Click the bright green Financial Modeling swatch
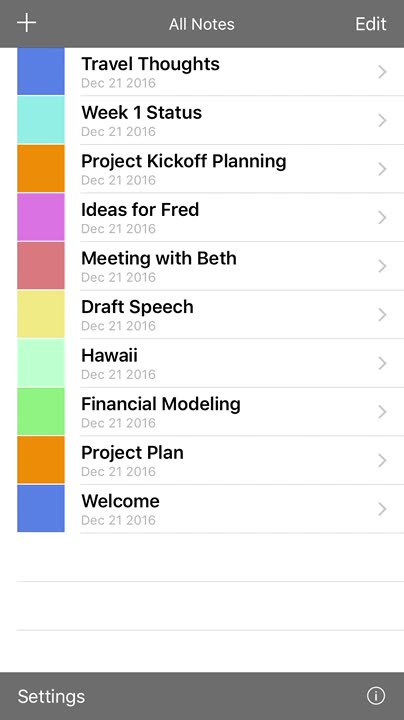This screenshot has width=404, height=720. point(41,411)
